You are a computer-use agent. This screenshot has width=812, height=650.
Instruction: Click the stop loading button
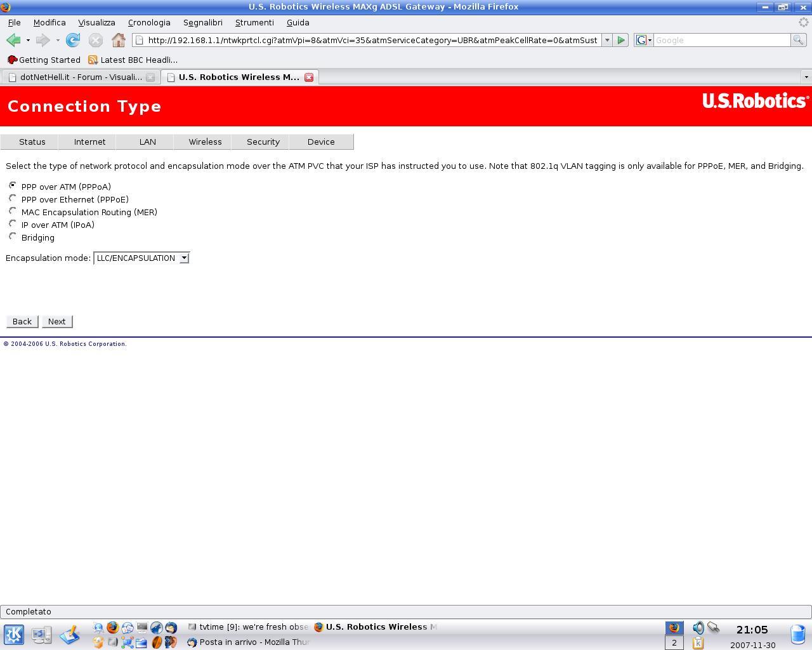96,40
